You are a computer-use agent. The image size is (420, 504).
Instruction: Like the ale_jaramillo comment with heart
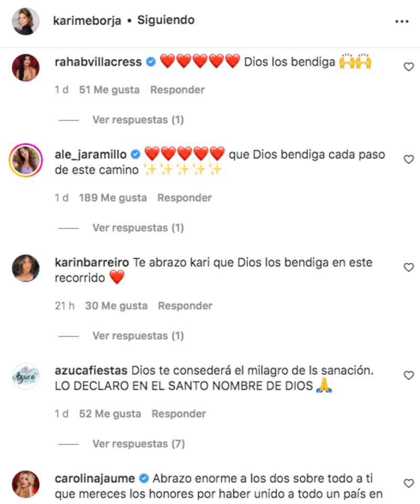pyautogui.click(x=408, y=160)
